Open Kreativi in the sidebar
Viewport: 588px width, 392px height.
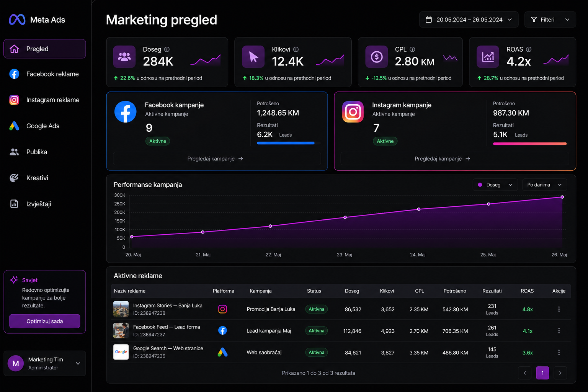tap(45, 178)
